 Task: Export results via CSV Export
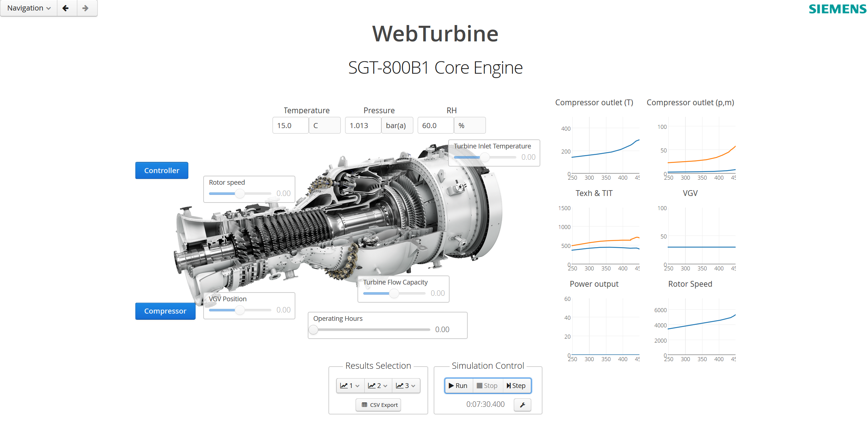pyautogui.click(x=378, y=405)
